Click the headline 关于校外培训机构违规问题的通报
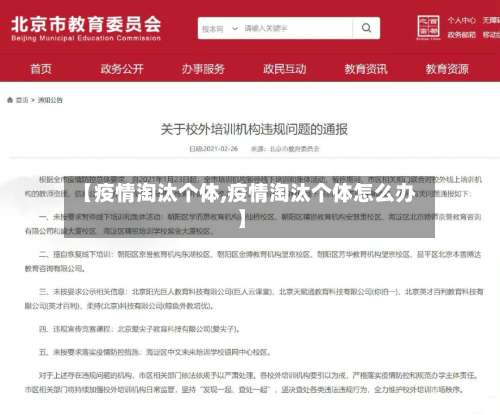 point(254,129)
